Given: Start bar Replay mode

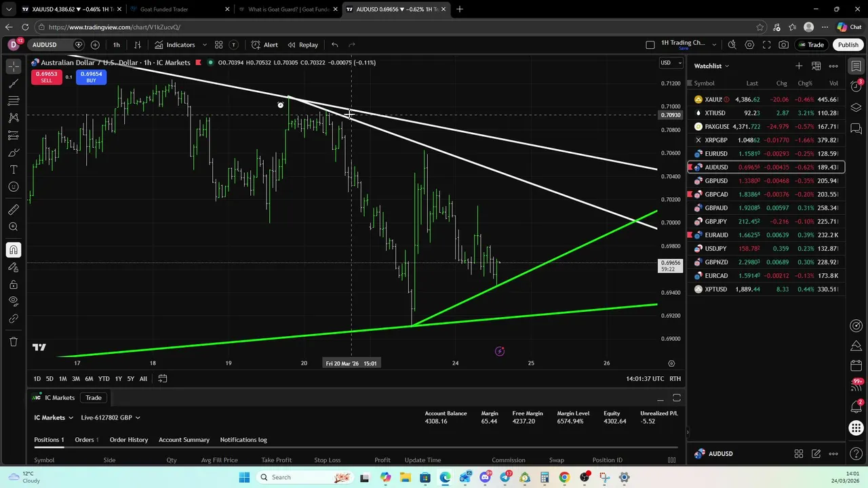Looking at the screenshot, I should pyautogui.click(x=302, y=45).
